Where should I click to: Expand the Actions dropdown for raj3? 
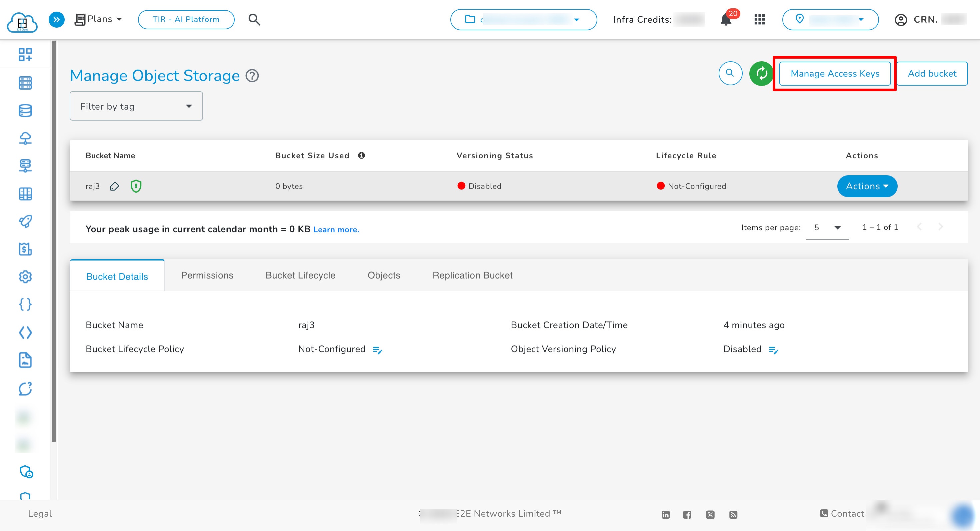pyautogui.click(x=867, y=186)
